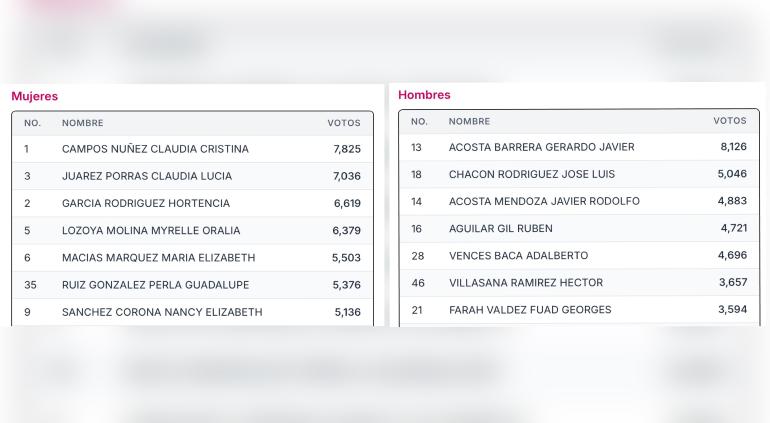The image size is (770, 423).
Task: Select VENCES BACA ADALBERTO row
Action: (x=579, y=255)
